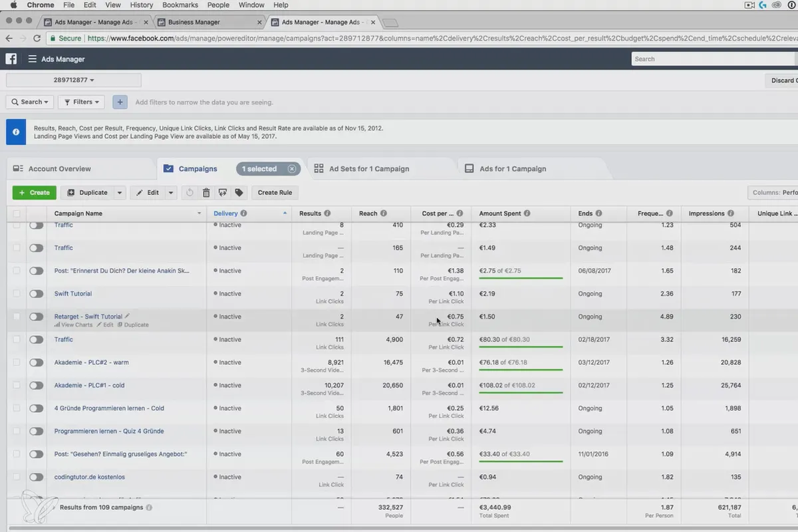
Task: Tick the select-all checkbox in table header
Action: click(x=17, y=214)
